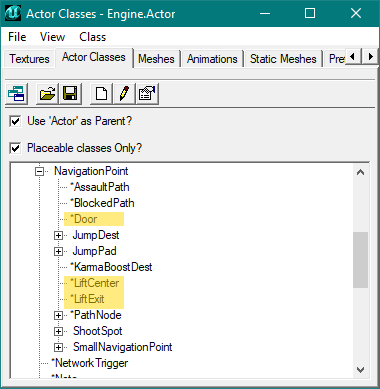
Task: Switch to the Meshes tab
Action: [156, 59]
